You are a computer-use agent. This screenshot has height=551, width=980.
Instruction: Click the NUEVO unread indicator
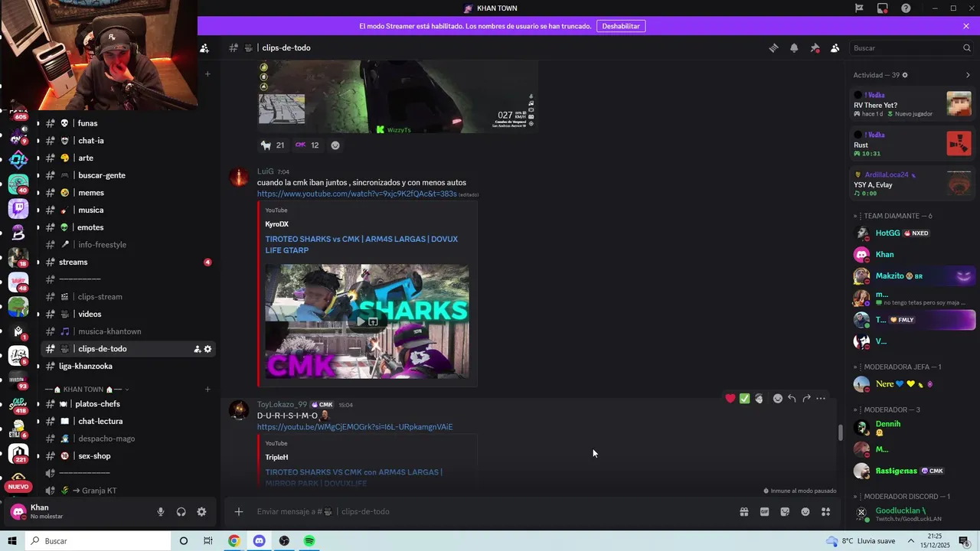coord(18,487)
